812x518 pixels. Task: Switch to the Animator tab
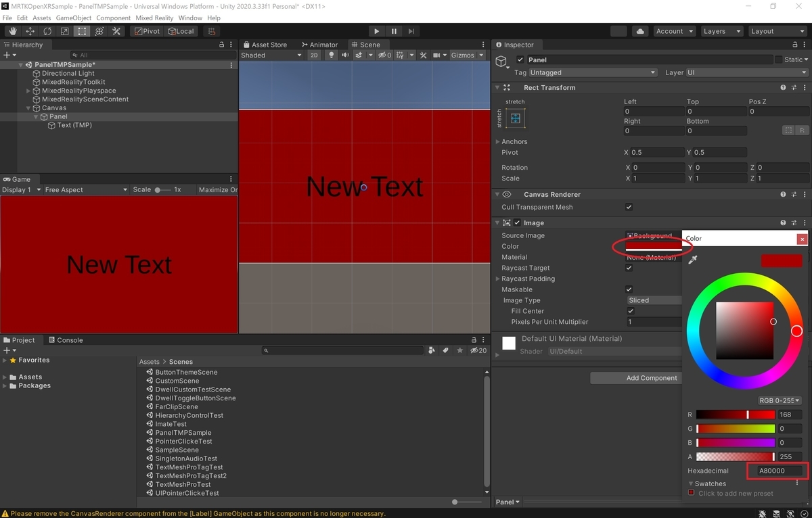coord(319,45)
